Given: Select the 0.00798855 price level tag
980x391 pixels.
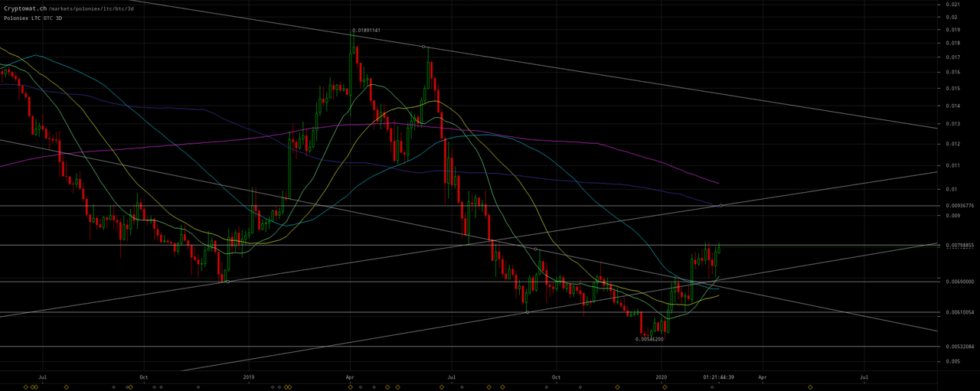Looking at the screenshot, I should point(959,246).
